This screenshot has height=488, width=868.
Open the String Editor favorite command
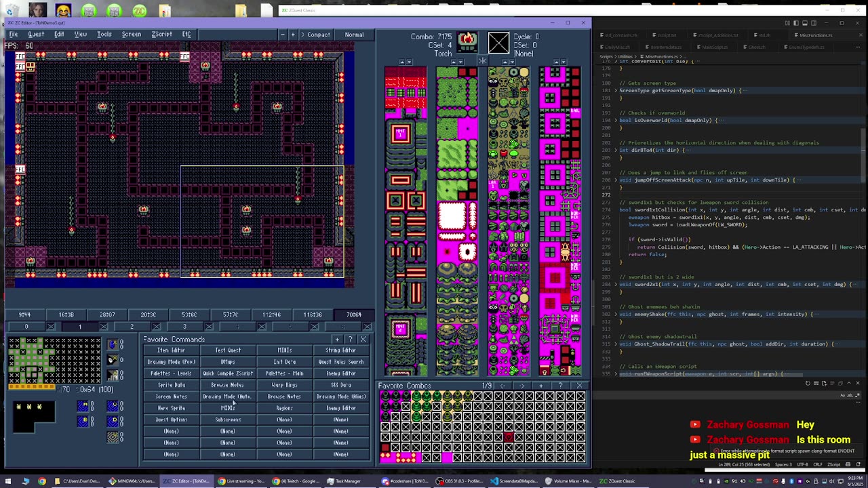[340, 350]
